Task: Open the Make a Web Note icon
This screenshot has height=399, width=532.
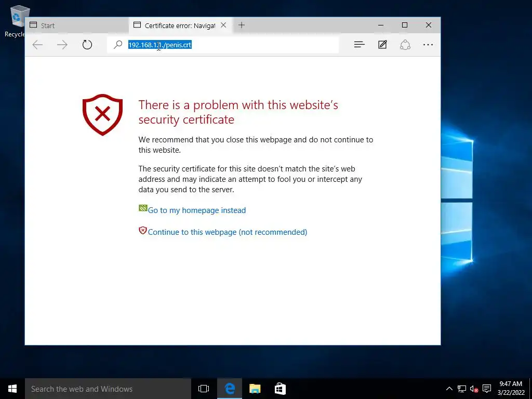Action: pos(382,45)
